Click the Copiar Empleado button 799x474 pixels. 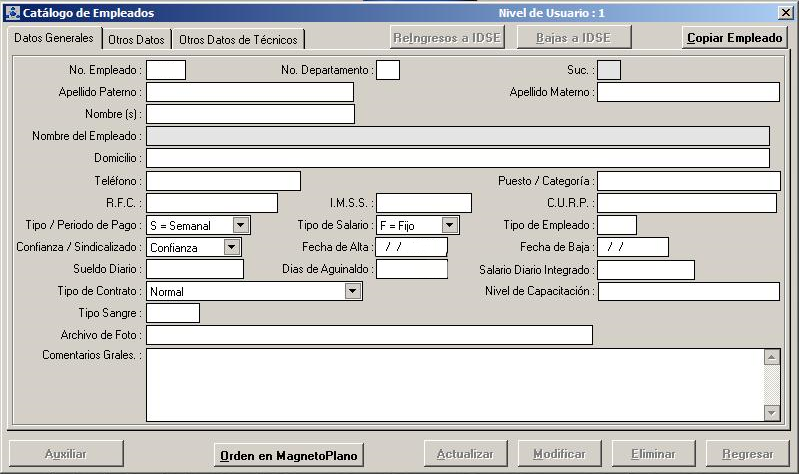pyautogui.click(x=735, y=38)
